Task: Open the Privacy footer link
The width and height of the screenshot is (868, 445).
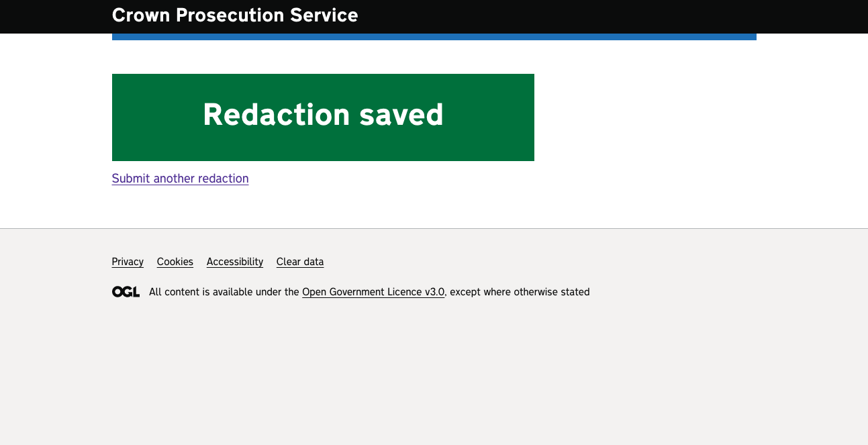Action: tap(128, 262)
